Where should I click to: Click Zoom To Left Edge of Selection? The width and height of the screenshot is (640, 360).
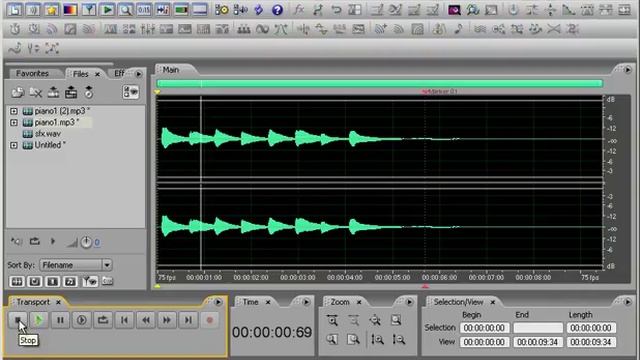pos(332,339)
